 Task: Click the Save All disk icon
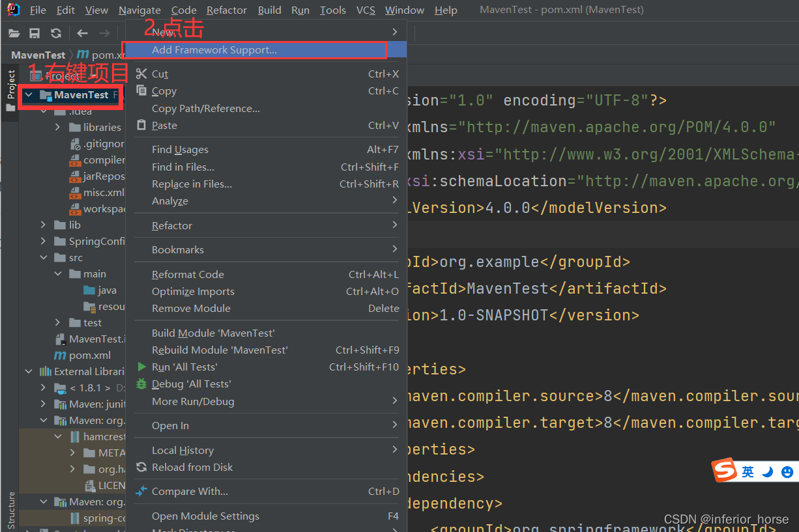tap(33, 31)
